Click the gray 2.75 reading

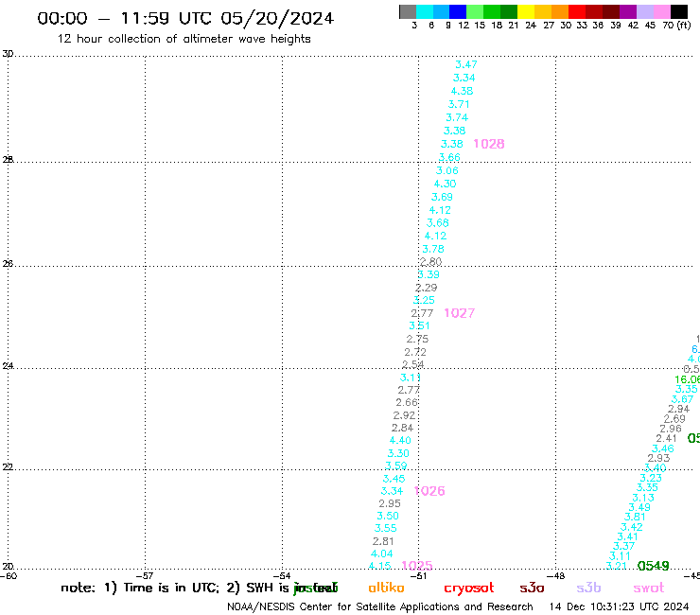417,339
